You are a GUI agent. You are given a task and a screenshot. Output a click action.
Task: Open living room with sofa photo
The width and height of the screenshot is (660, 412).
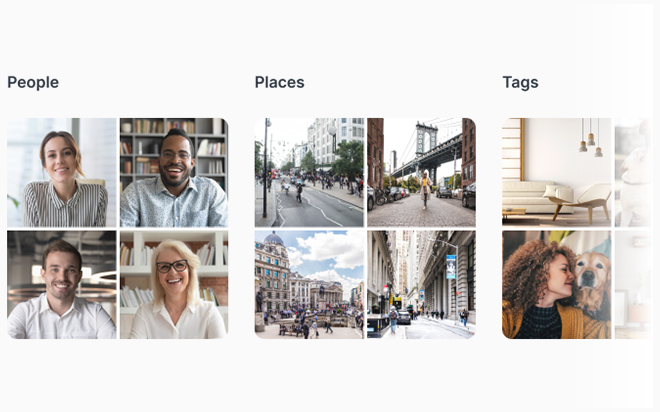pyautogui.click(x=556, y=173)
